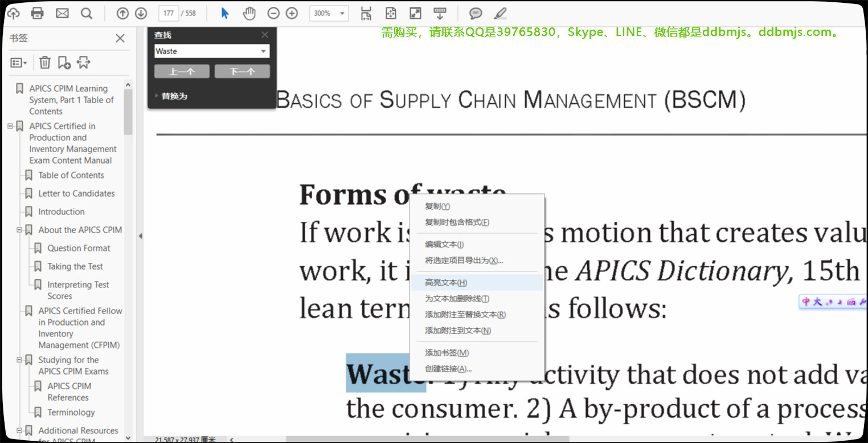Collapse the Additional Resources bookmark node
The width and height of the screenshot is (868, 443).
tap(19, 430)
